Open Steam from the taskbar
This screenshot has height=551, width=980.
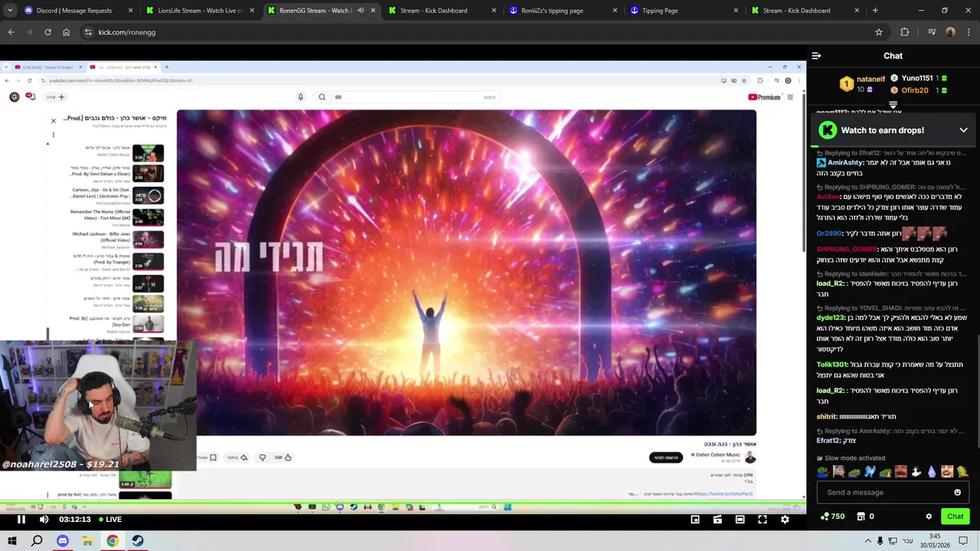point(137,541)
